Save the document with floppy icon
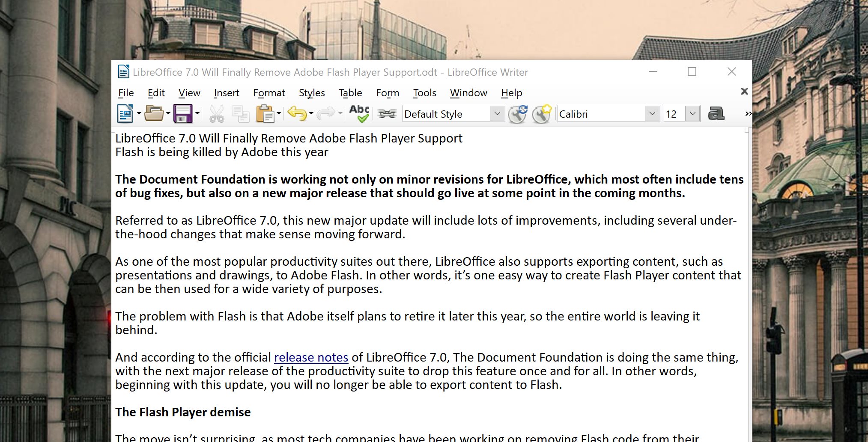The width and height of the screenshot is (868, 442). (x=183, y=114)
